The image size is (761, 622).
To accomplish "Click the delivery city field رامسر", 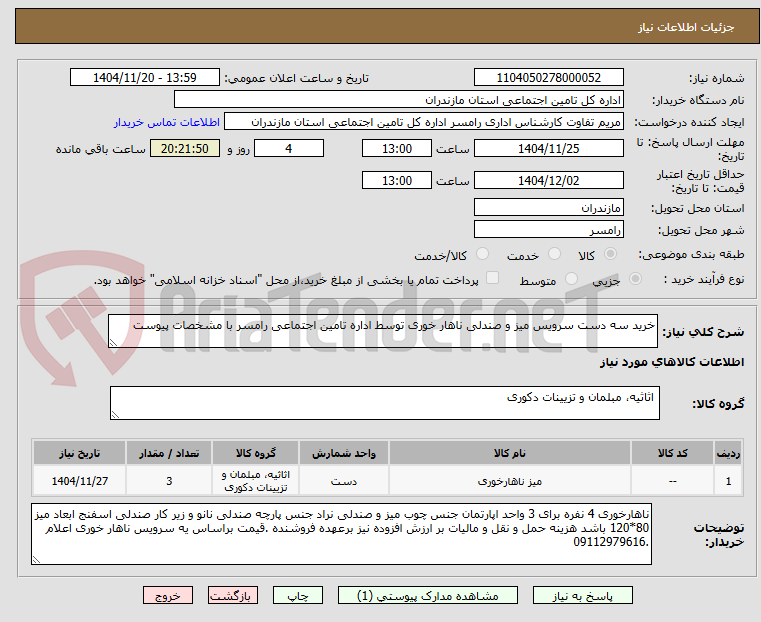I will (548, 229).
